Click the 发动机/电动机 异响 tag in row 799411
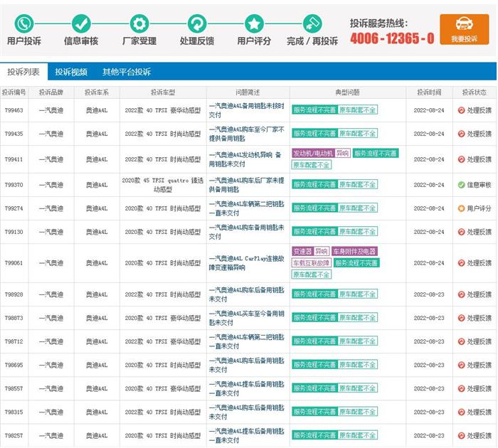This screenshot has width=498, height=448. 321,154
